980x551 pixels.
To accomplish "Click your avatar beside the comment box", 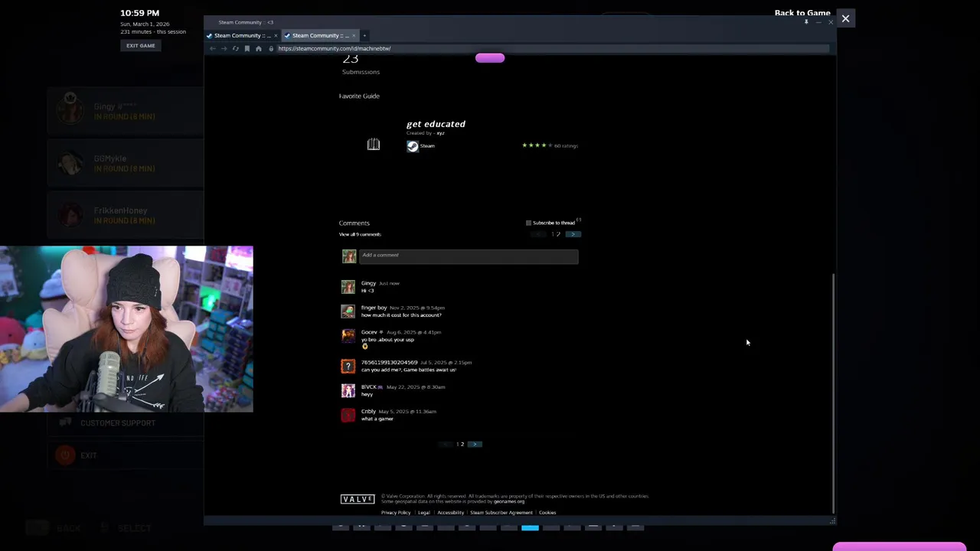I will pyautogui.click(x=349, y=256).
